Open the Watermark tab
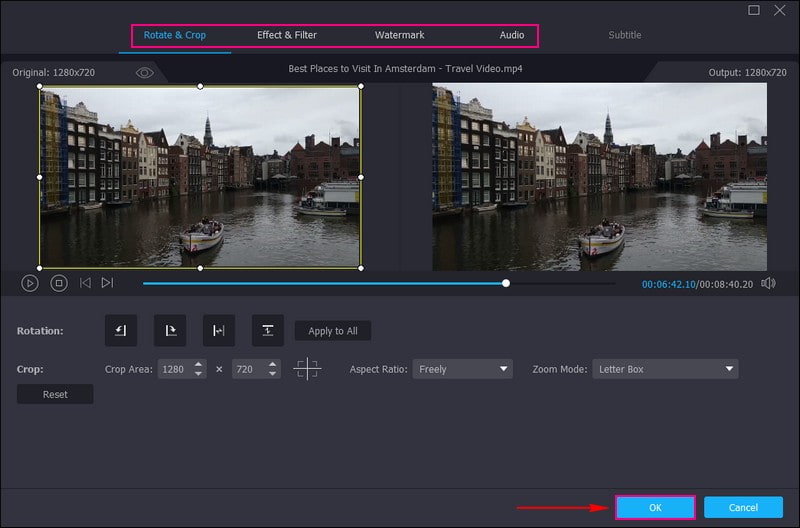Image resolution: width=800 pixels, height=528 pixels. pyautogui.click(x=399, y=35)
